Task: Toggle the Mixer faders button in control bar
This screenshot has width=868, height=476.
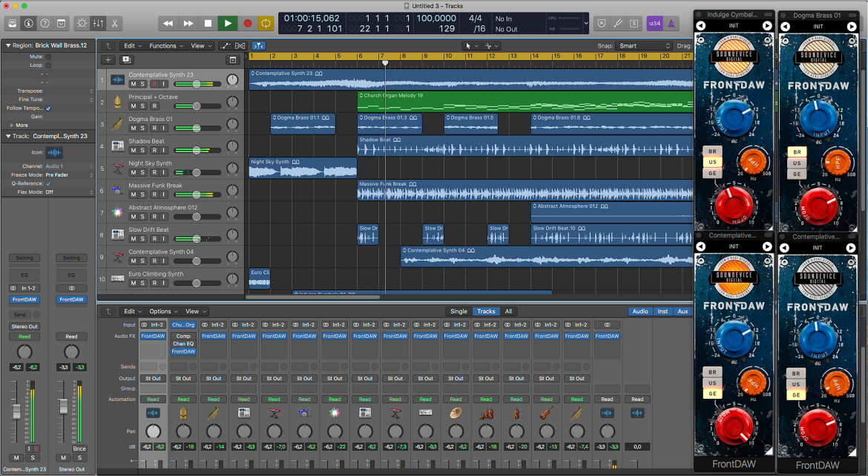Action: (x=98, y=23)
